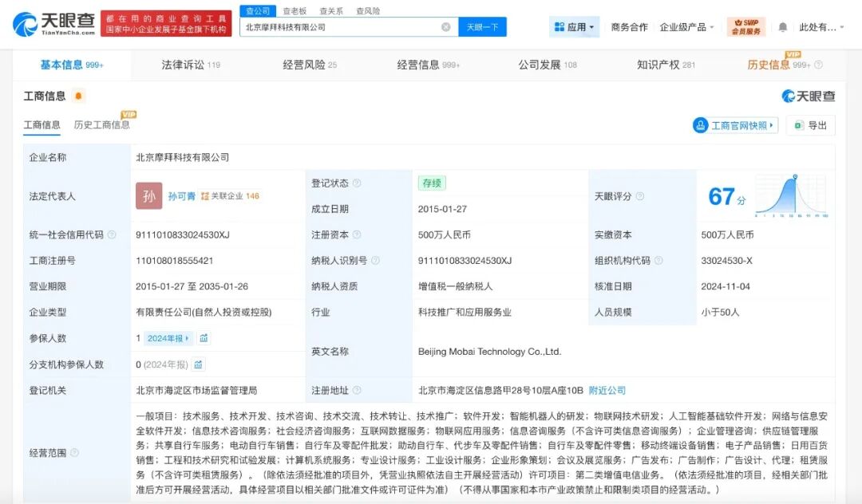Viewport: 862px width, 504px height.
Task: Click the 存续 status tag
Action: tap(432, 183)
